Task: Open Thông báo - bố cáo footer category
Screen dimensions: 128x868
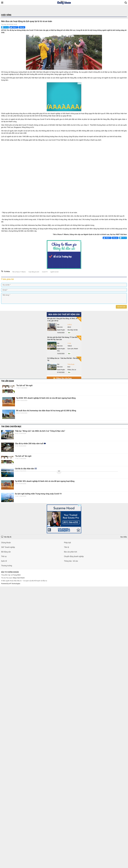Action: [x=71, y=561]
